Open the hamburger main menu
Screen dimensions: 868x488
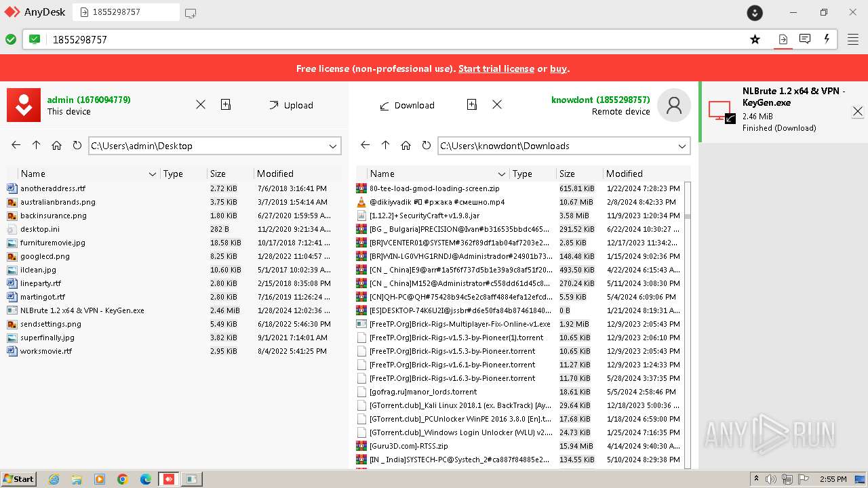click(853, 39)
